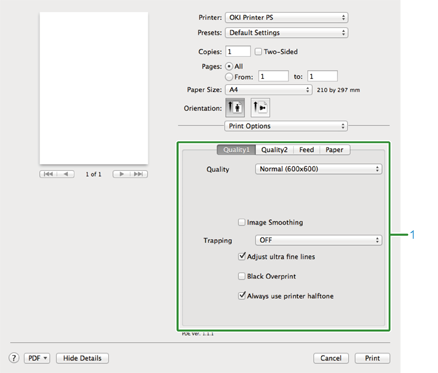Image resolution: width=438 pixels, height=373 pixels.
Task: Jump to last page in preview
Action: click(139, 174)
